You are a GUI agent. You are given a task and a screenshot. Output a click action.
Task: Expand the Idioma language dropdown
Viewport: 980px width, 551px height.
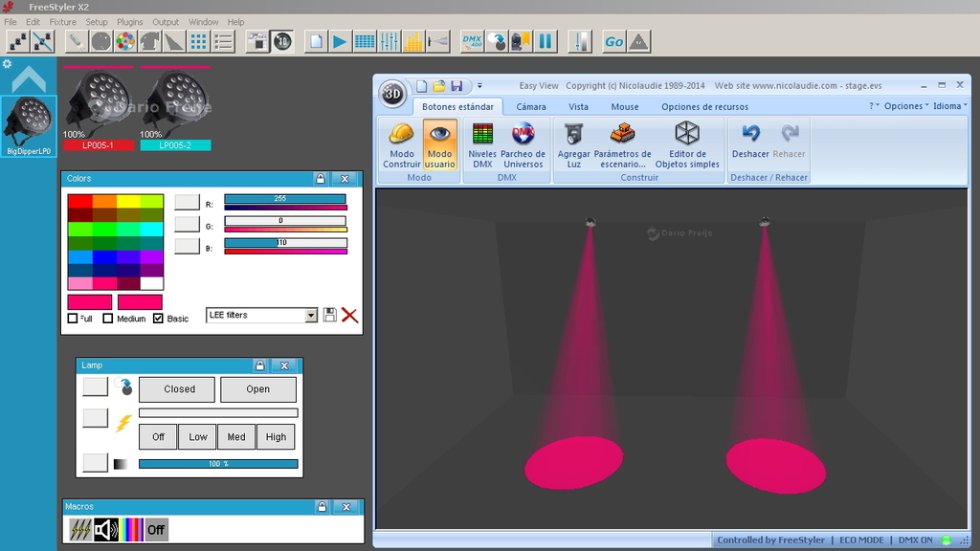[x=950, y=106]
